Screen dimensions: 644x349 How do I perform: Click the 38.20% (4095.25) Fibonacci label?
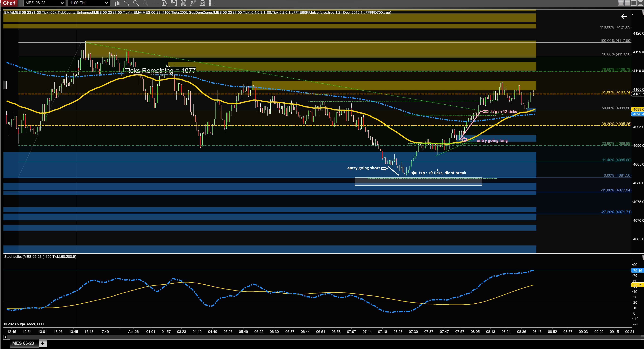pyautogui.click(x=616, y=124)
